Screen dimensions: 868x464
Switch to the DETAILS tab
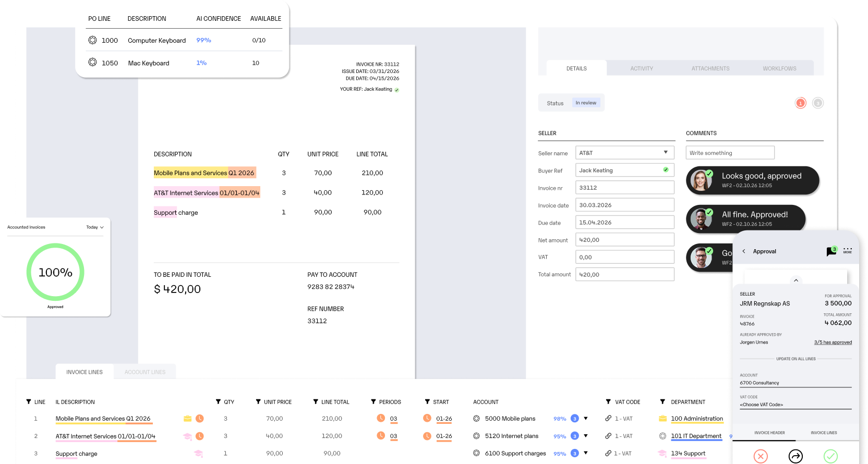click(576, 68)
